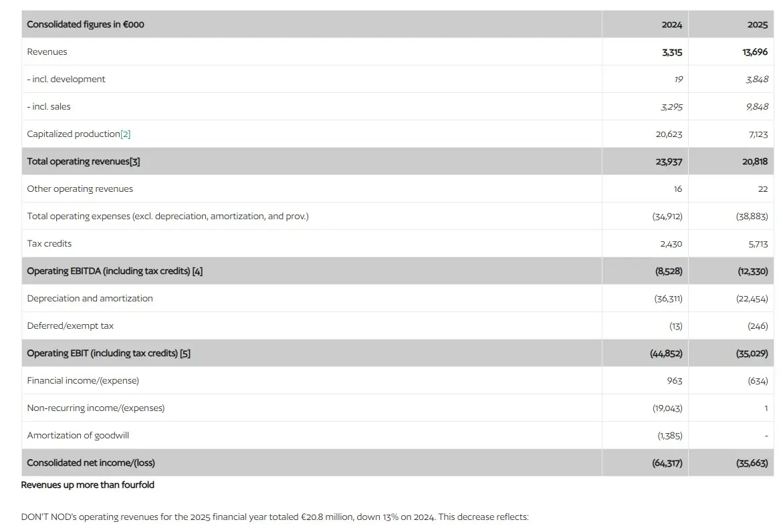783x532 pixels.
Task: Select the 2024 column header
Action: pyautogui.click(x=671, y=25)
